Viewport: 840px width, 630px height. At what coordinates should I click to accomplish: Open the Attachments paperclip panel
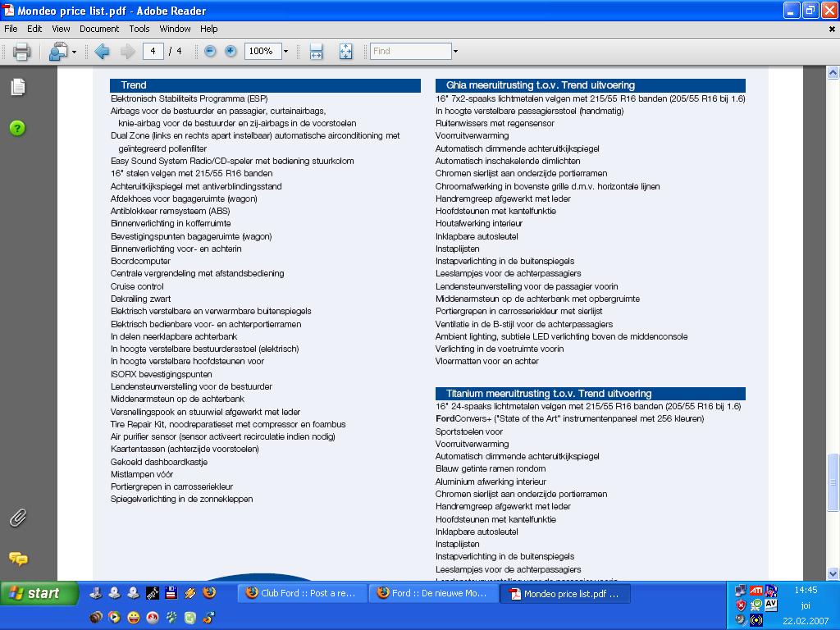point(17,518)
